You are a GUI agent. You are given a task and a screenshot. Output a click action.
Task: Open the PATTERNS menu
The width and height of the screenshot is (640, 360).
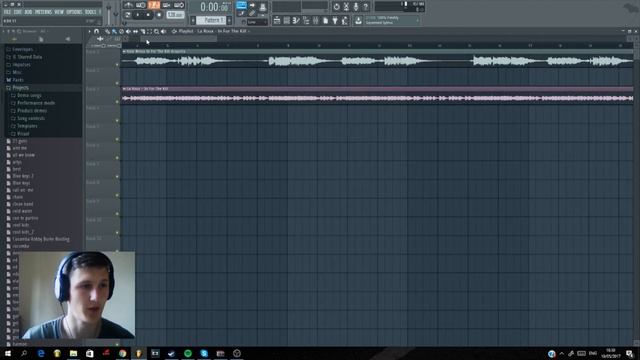click(43, 12)
